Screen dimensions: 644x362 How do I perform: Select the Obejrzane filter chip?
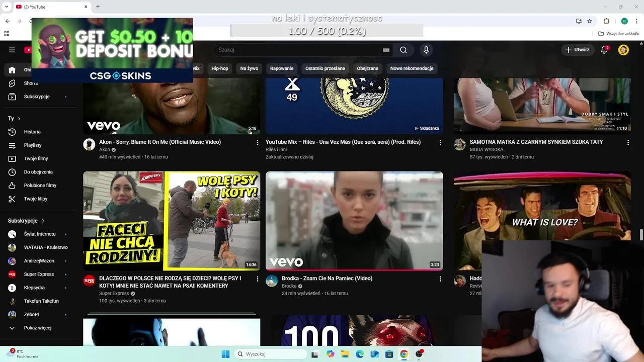click(367, 68)
